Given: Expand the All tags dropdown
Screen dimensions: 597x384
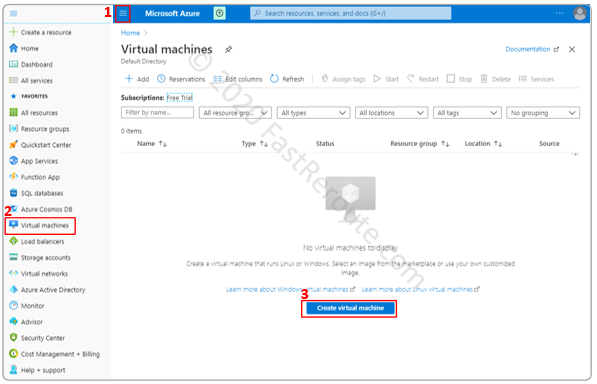Looking at the screenshot, I should click(467, 113).
